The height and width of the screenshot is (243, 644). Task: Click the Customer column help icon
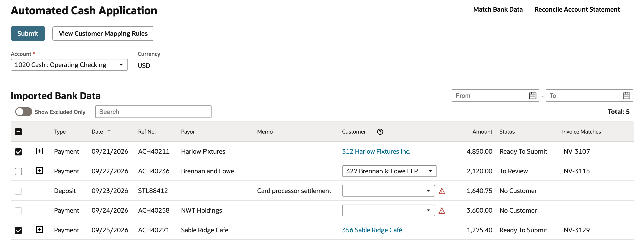click(380, 132)
